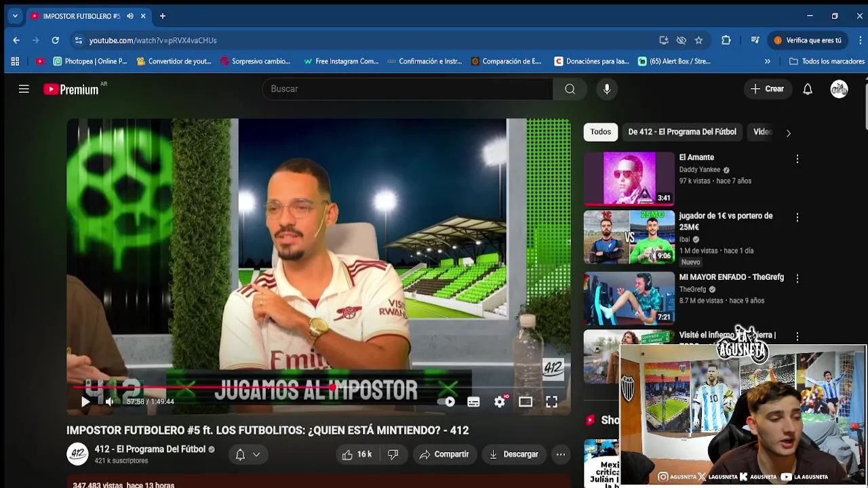Open the Chrome extensions puzzle icon
Screen dimensions: 868x488
point(726,40)
